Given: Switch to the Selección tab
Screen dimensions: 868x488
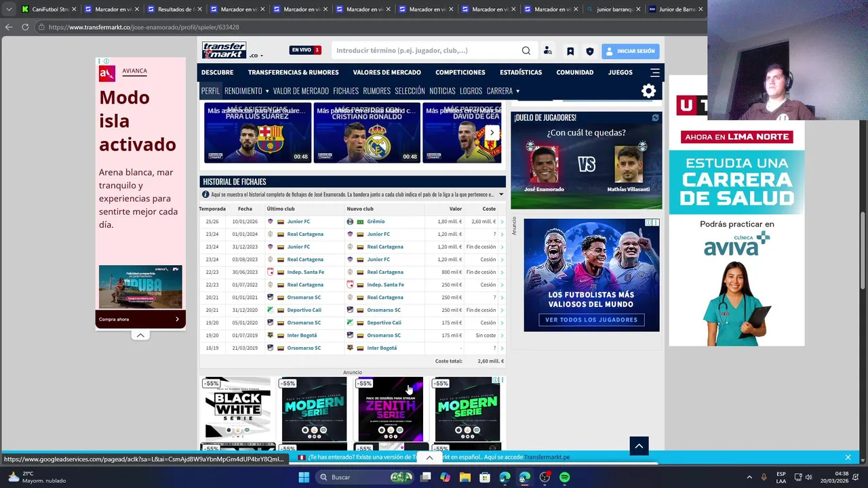Looking at the screenshot, I should point(410,91).
